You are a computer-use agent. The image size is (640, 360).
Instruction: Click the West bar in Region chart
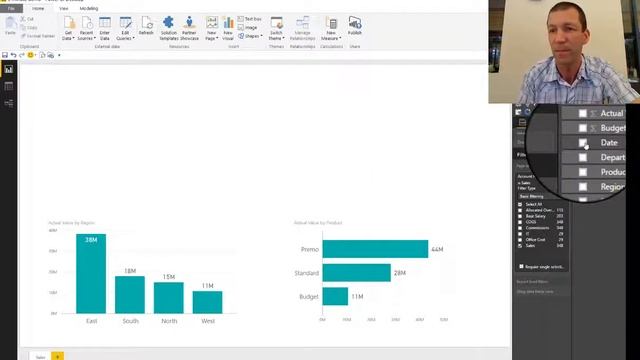pyautogui.click(x=207, y=302)
